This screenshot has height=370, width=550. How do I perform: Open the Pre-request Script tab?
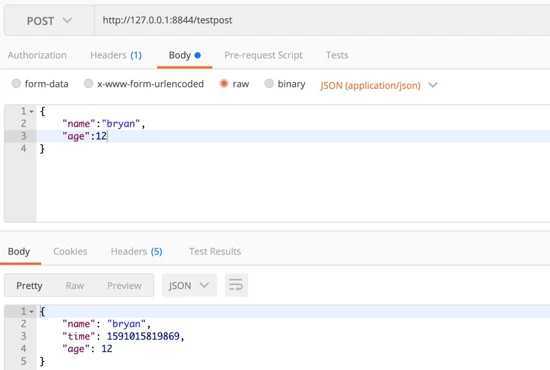pos(263,55)
